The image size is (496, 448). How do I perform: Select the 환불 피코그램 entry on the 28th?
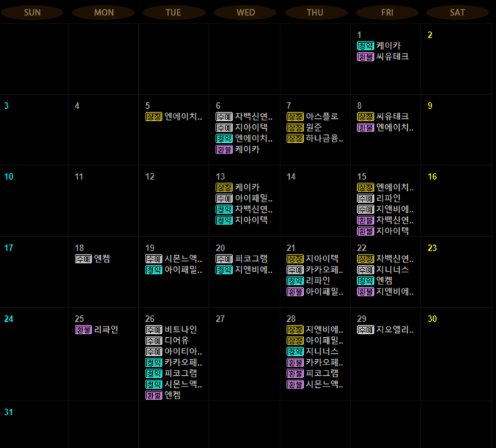(312, 374)
